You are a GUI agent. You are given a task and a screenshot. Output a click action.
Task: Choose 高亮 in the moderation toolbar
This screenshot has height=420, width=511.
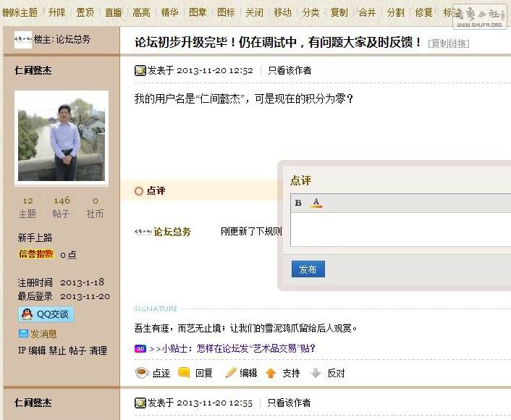pyautogui.click(x=141, y=12)
